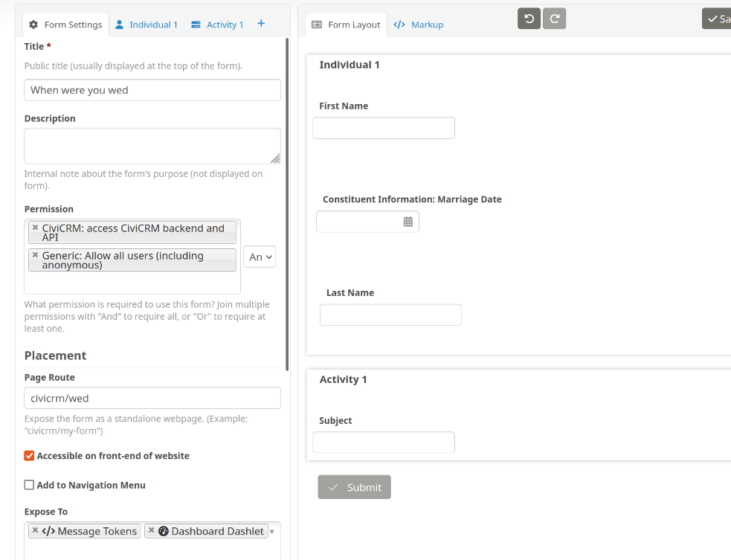Select the Form Layout tab

pyautogui.click(x=347, y=25)
